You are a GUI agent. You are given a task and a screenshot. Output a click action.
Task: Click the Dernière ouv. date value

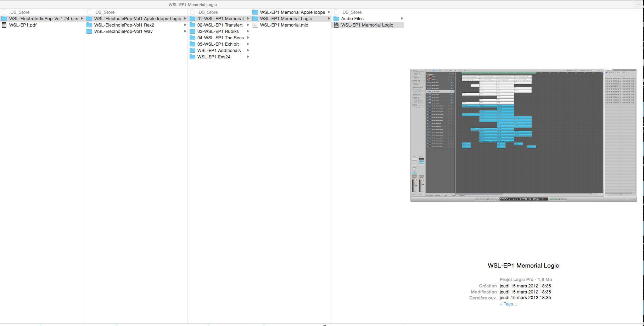525,298
